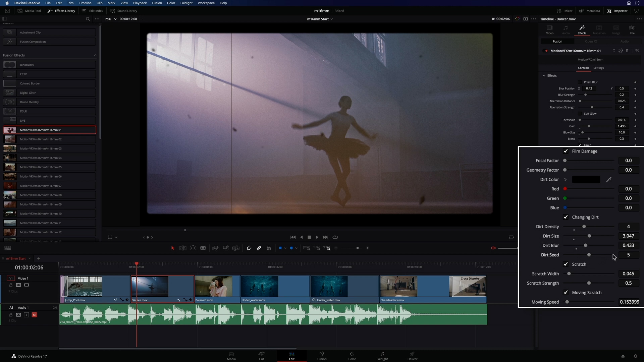Screen dimensions: 644x362
Task: Click the Overwrite Clip icon
Action: tap(226, 248)
